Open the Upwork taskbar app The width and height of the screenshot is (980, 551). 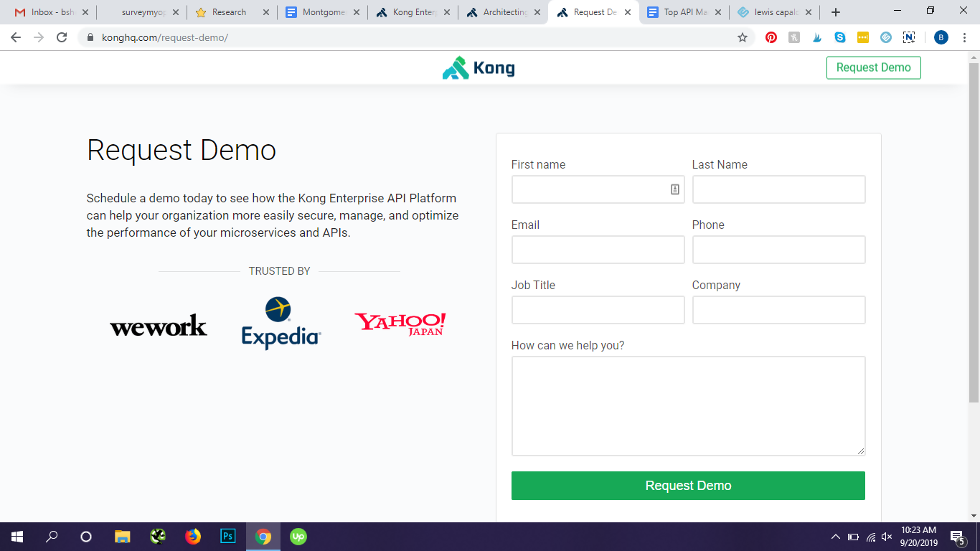[x=298, y=537]
